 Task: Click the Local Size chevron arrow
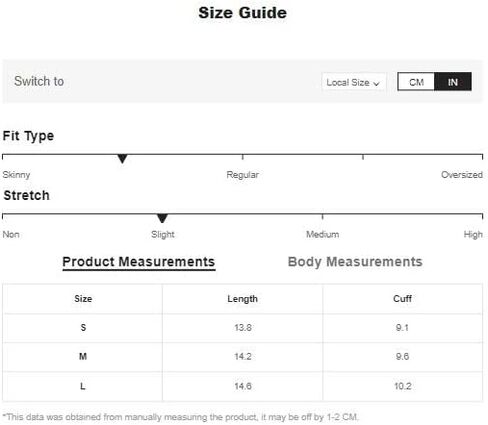pyautogui.click(x=376, y=83)
